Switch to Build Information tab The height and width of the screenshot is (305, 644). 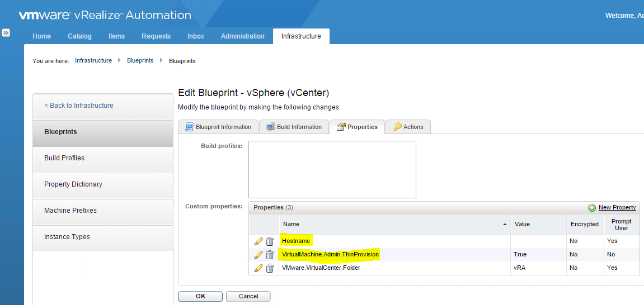294,127
